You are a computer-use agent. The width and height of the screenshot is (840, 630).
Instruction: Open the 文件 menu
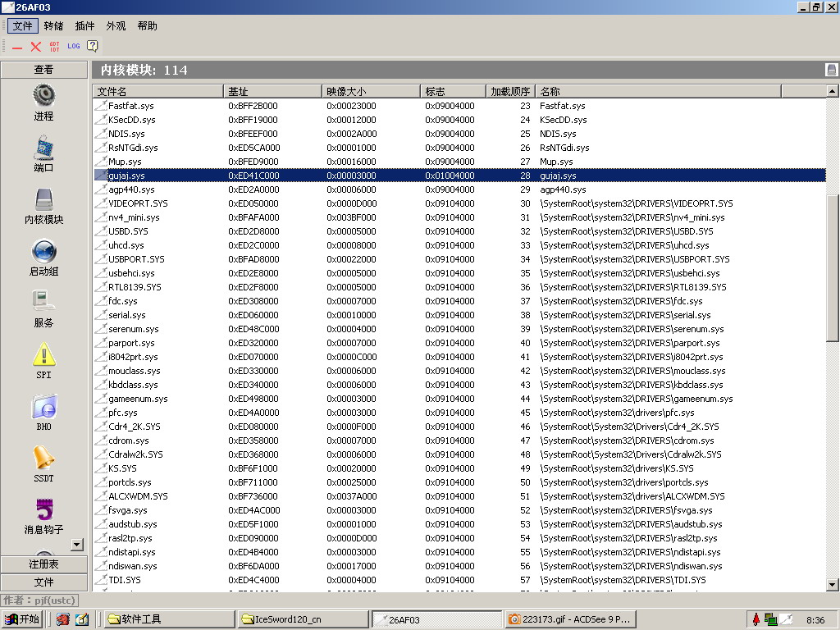23,25
